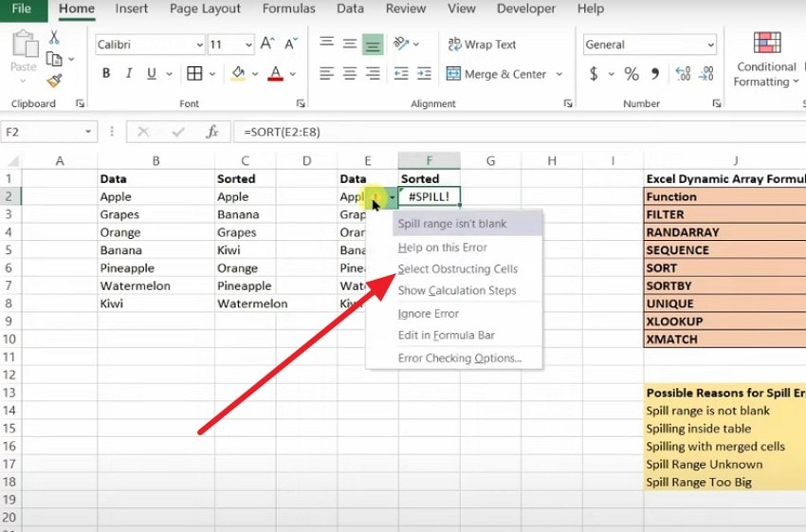Image resolution: width=806 pixels, height=532 pixels.
Task: Click the formula bar Enter checkmark
Action: point(178,132)
